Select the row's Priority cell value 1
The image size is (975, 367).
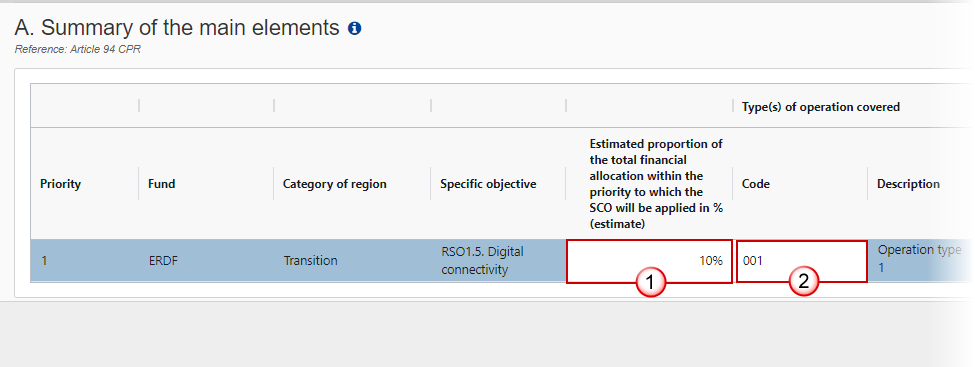[x=44, y=261]
